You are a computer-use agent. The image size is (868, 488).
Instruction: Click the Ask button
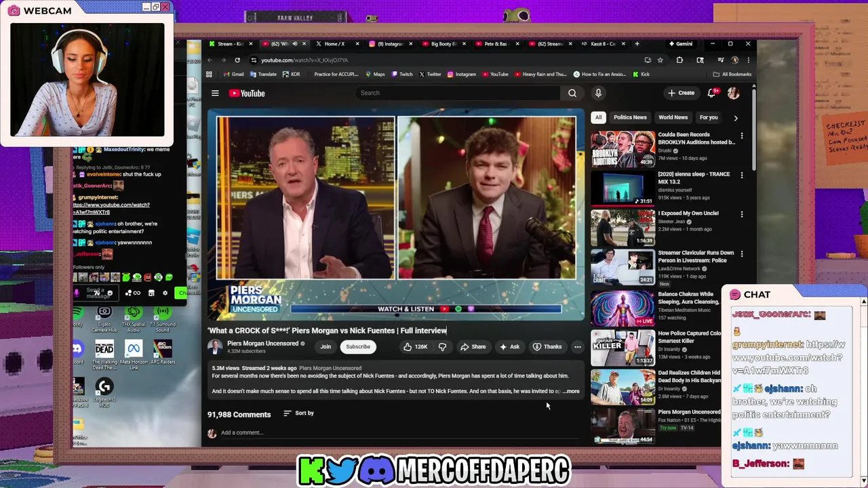coord(509,347)
